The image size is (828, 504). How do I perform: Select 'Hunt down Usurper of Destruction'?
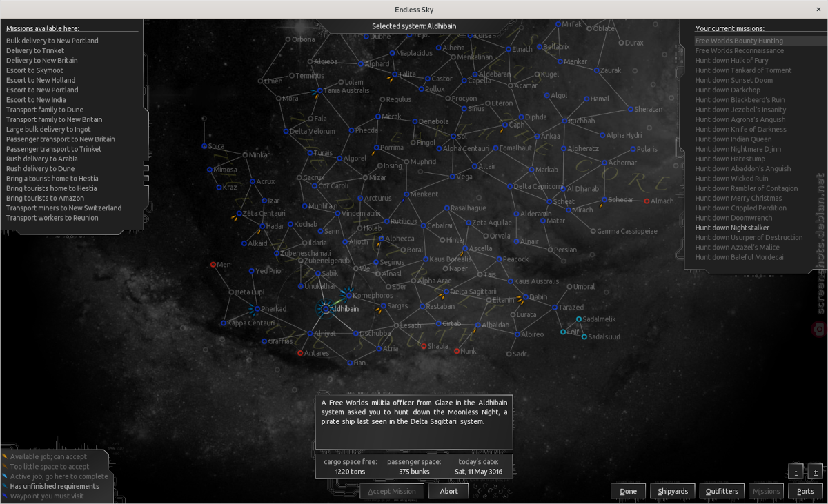click(749, 237)
